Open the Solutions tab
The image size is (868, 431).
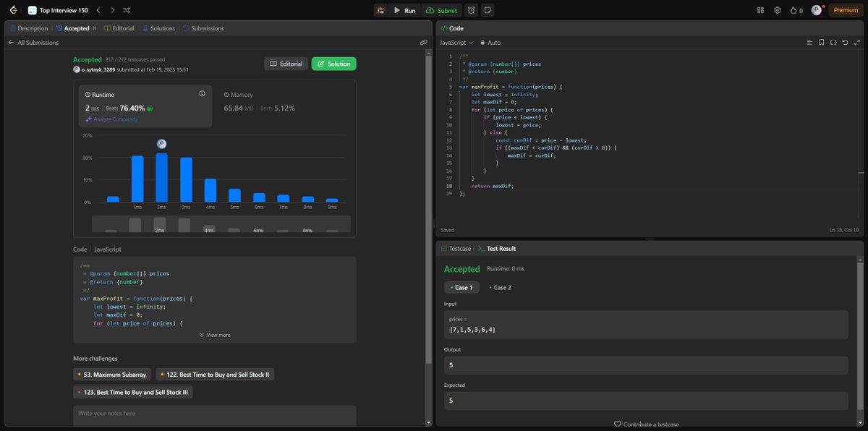click(158, 28)
